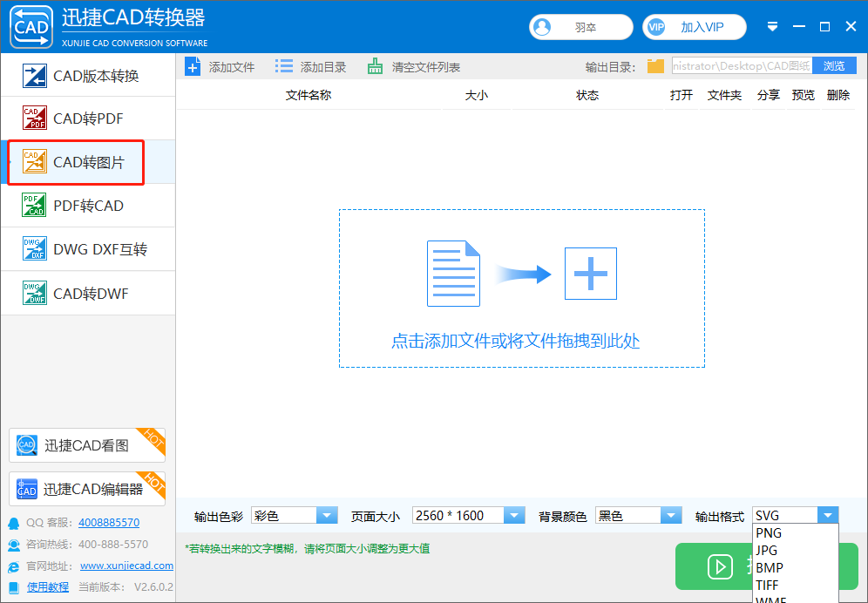Click the 大小 column header
This screenshot has height=603, width=868.
coord(476,95)
